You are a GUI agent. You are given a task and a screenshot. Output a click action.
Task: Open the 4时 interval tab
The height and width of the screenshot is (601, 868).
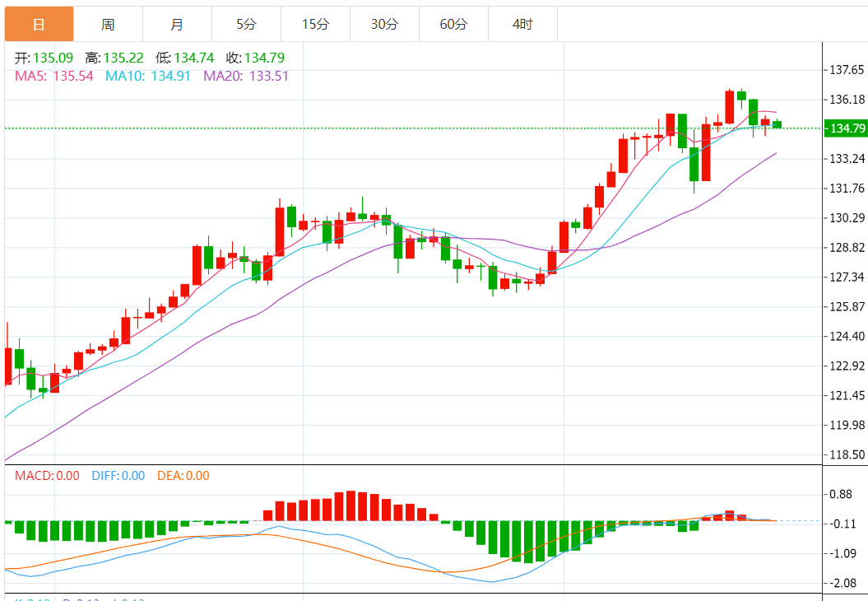click(522, 24)
